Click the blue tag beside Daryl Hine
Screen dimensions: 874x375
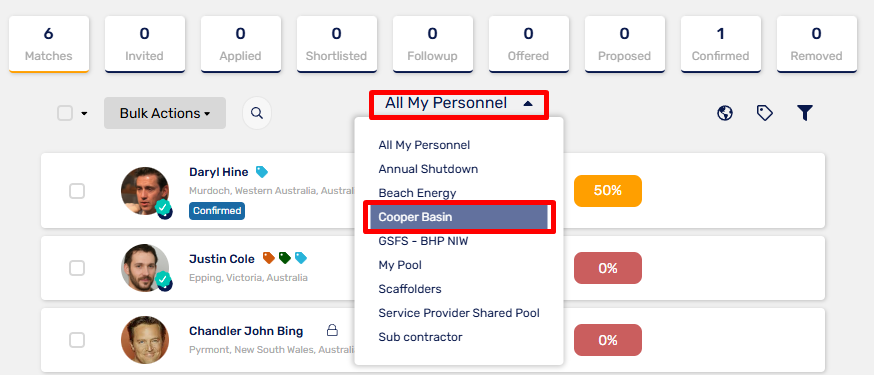(x=262, y=172)
